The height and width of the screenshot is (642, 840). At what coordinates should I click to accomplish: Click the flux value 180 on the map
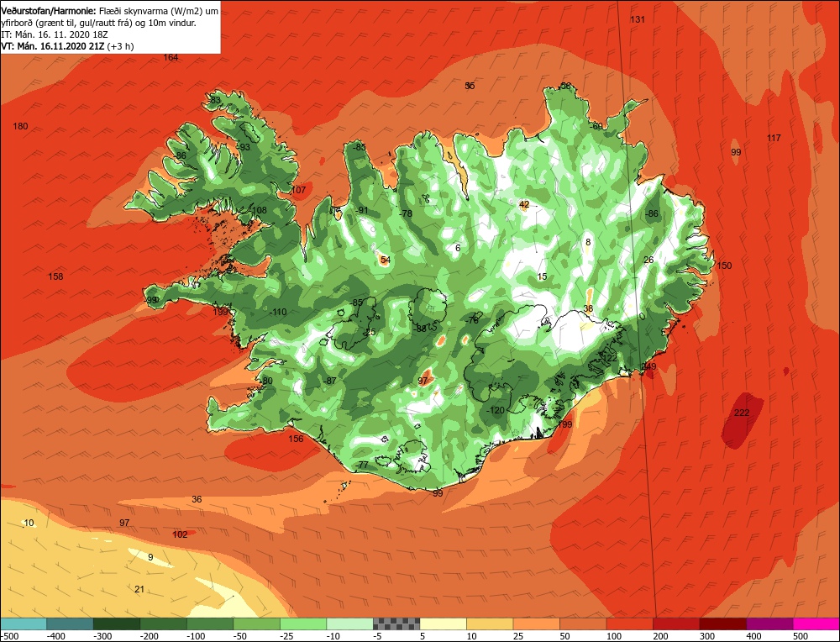pyautogui.click(x=20, y=127)
